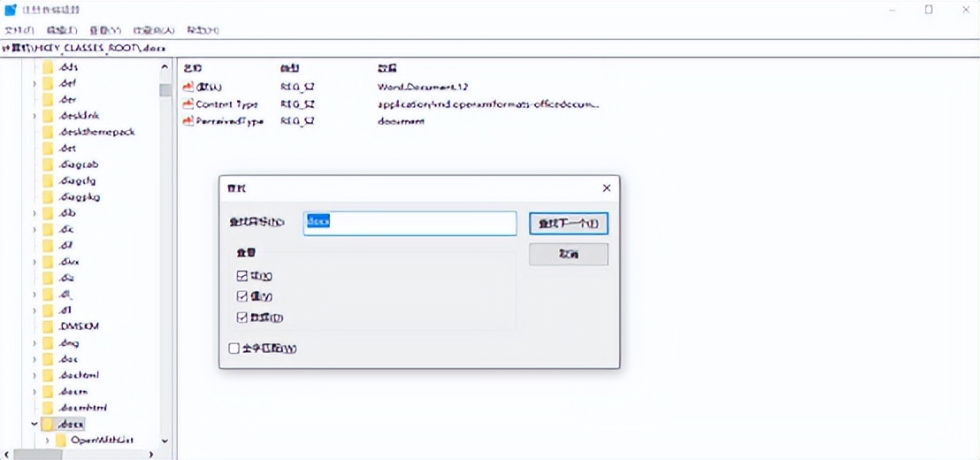Click the .dds key folder icon
The height and width of the screenshot is (460, 980).
click(48, 67)
